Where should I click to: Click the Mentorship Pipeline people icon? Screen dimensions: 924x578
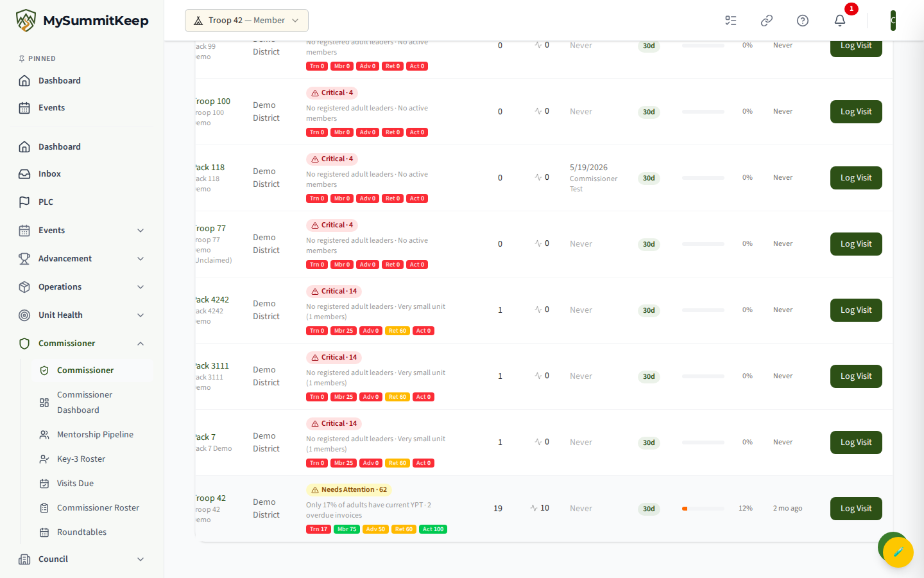point(44,435)
